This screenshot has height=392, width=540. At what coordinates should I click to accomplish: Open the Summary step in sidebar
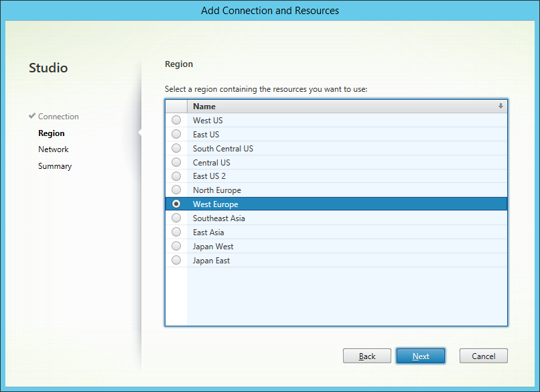[x=55, y=166]
